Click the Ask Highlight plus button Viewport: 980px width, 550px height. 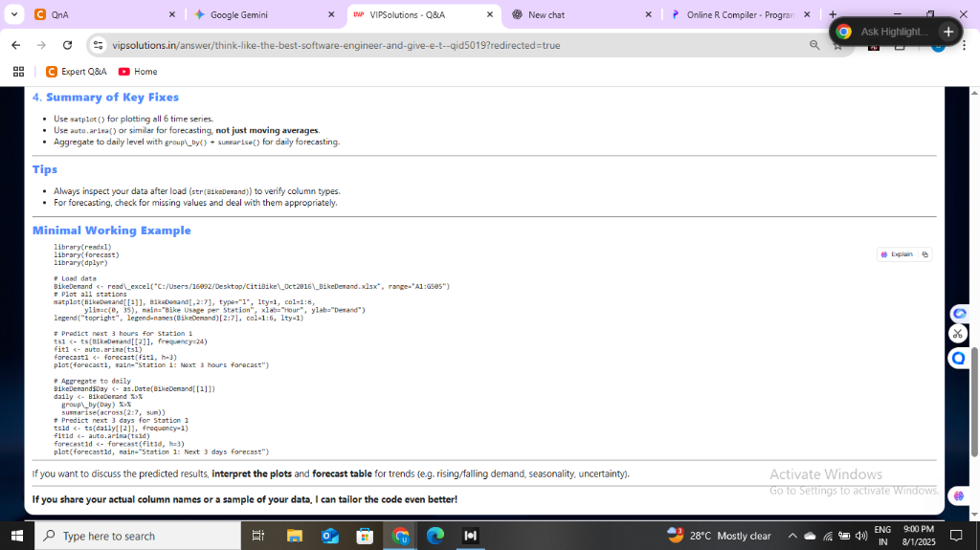(x=948, y=32)
